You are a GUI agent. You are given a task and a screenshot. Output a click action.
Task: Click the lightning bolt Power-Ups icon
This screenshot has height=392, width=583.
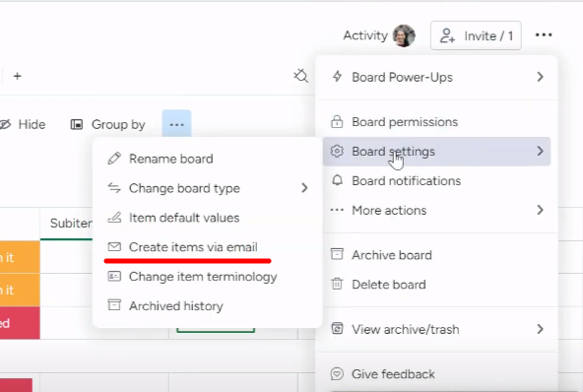coord(337,76)
